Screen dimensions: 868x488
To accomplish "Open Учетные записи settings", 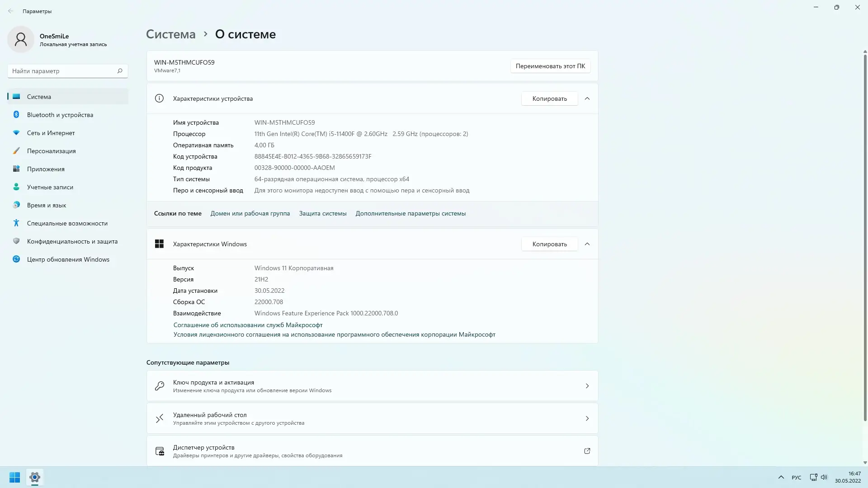I will click(x=49, y=187).
